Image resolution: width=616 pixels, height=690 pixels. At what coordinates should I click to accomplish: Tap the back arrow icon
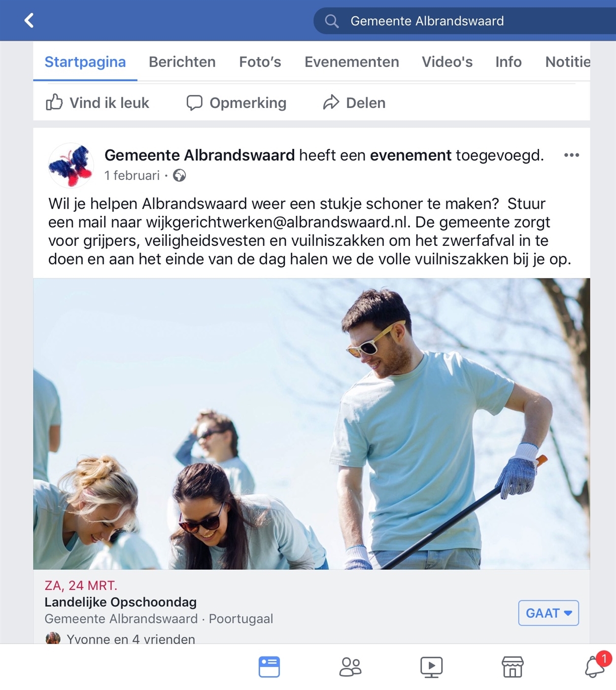pos(29,21)
